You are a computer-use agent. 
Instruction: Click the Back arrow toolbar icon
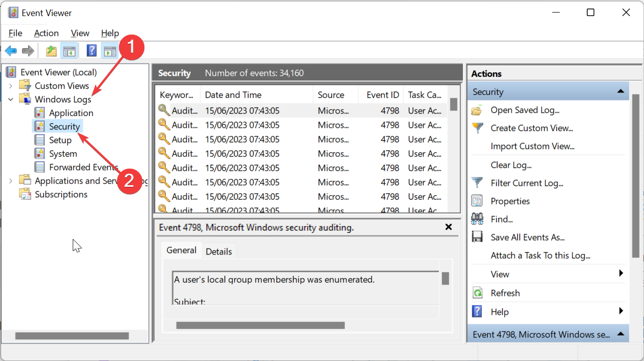click(x=11, y=51)
